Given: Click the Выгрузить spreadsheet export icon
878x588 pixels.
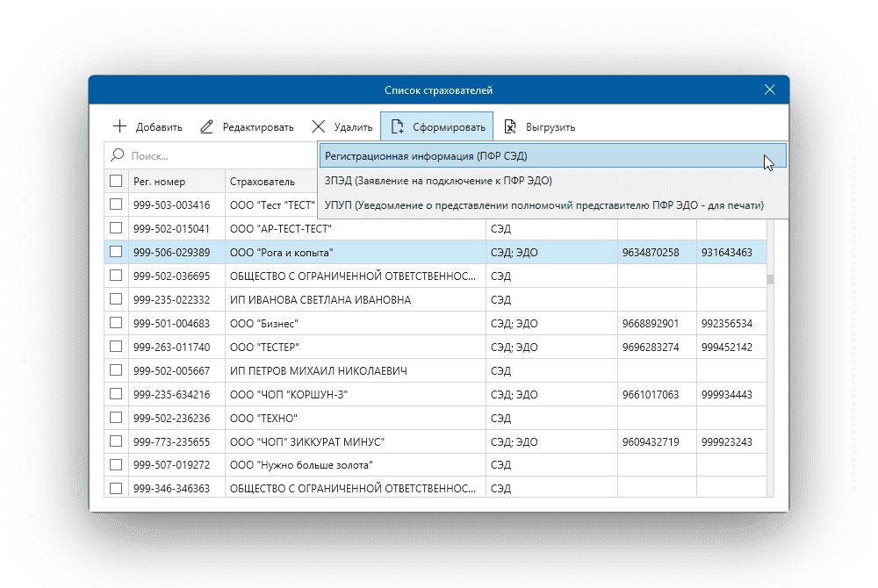Looking at the screenshot, I should [509, 127].
